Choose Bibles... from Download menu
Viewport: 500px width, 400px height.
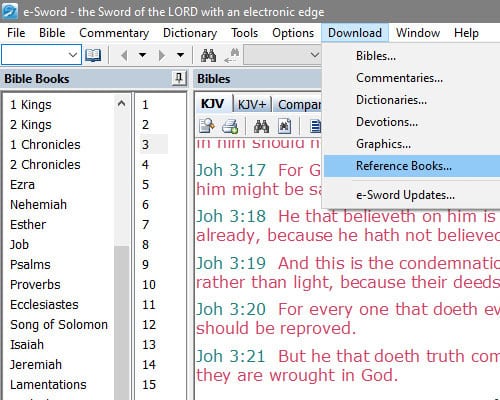(412, 56)
